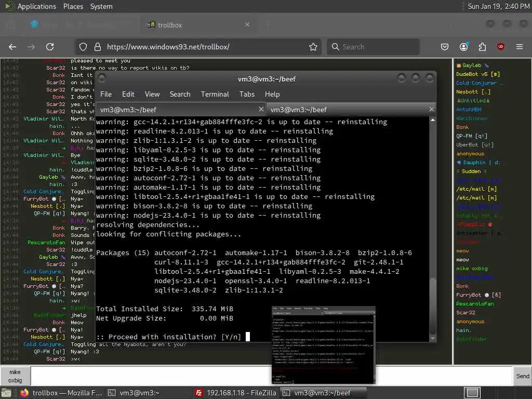Click mike oxbig in the user list

pyautogui.click(x=472, y=269)
